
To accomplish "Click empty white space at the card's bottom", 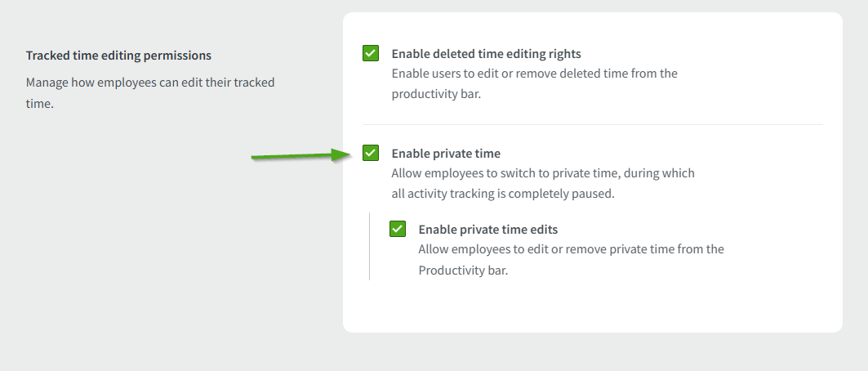I will pos(592,311).
